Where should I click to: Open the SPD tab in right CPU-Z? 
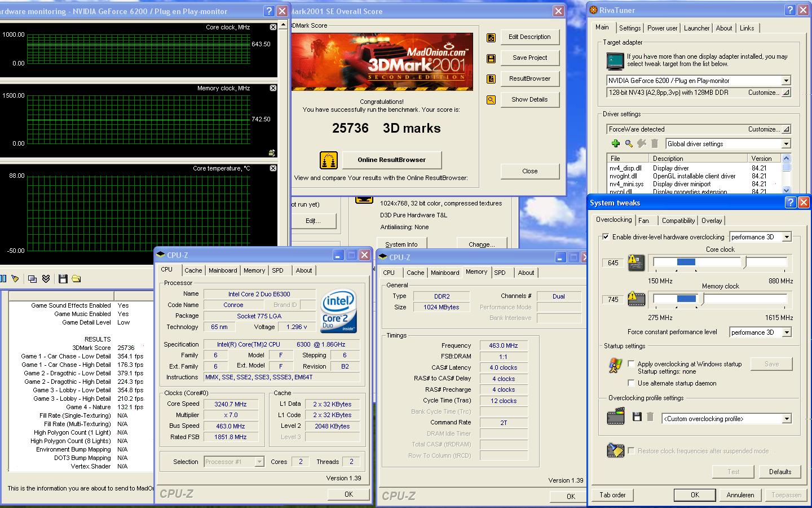(500, 273)
